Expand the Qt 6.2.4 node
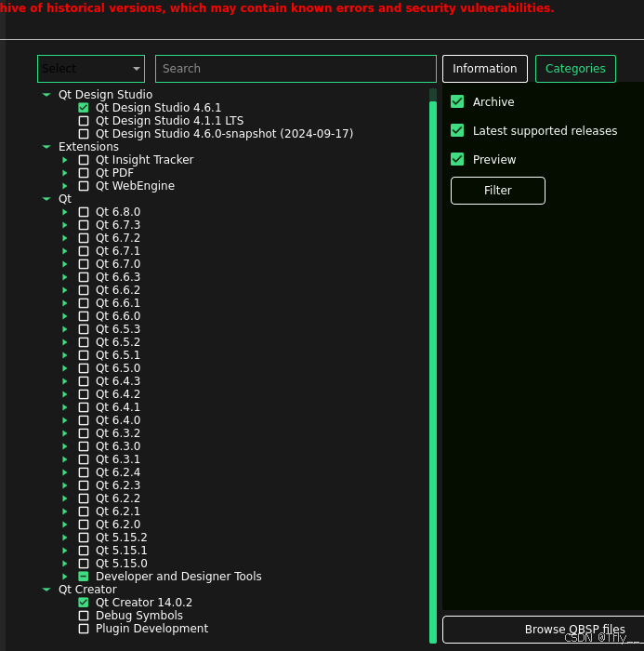The width and height of the screenshot is (644, 651). (x=65, y=472)
